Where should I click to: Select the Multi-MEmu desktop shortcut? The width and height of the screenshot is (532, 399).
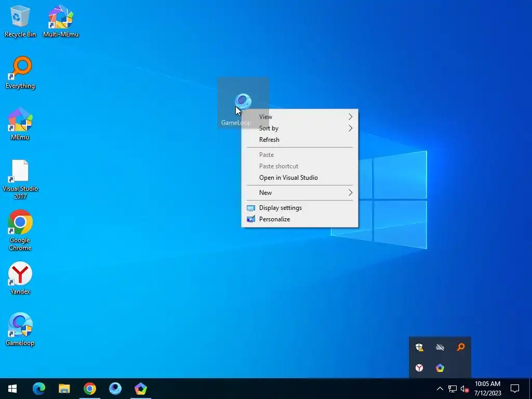pyautogui.click(x=61, y=21)
